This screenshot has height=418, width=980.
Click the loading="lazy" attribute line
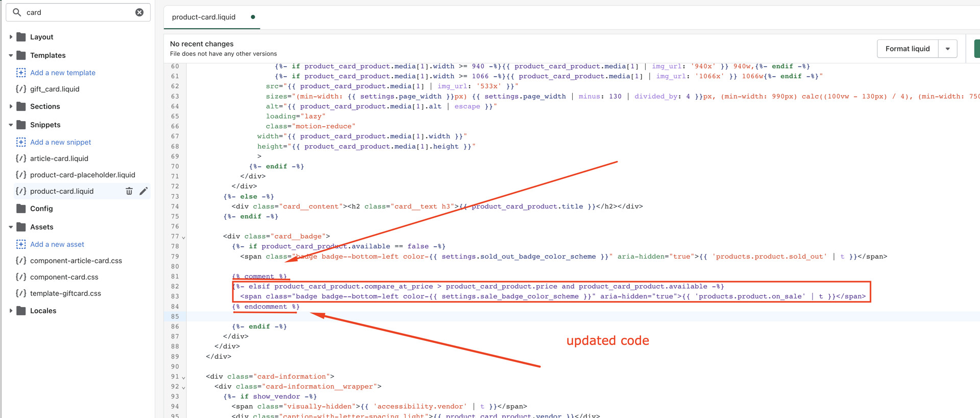point(296,116)
